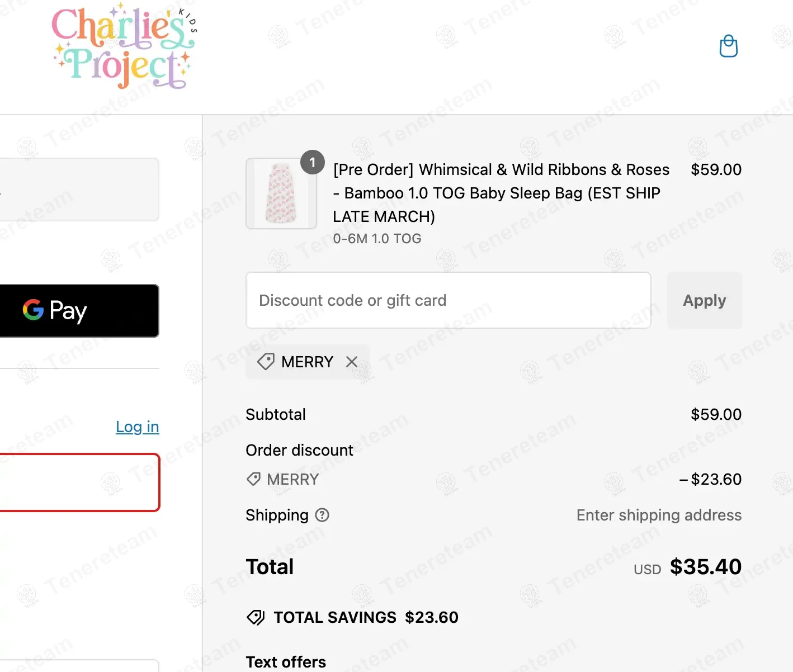Click tag icon beside Order discount MERRY

[253, 479]
